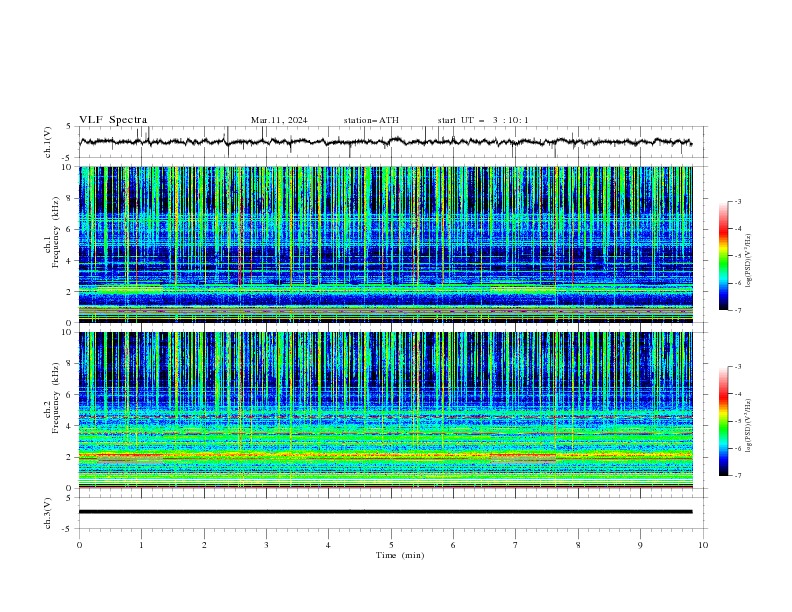The width and height of the screenshot is (792, 612).
Task: Click the "2" kHz tick on ch.1 frequency axis
Action: 71,291
